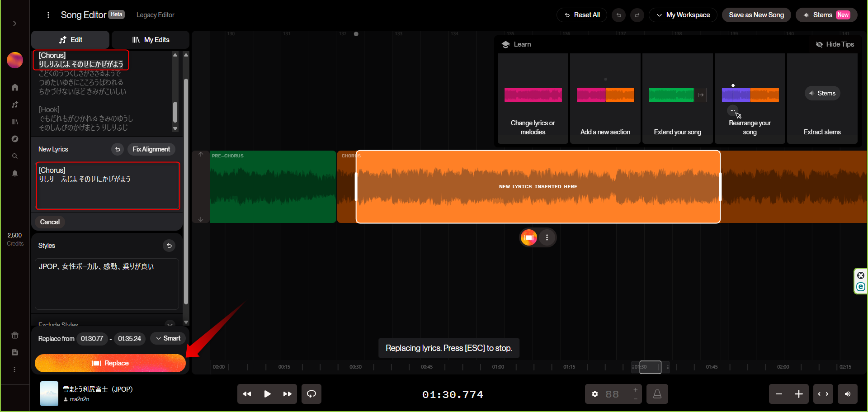Toggle loop playback icon
The width and height of the screenshot is (868, 412).
(311, 394)
